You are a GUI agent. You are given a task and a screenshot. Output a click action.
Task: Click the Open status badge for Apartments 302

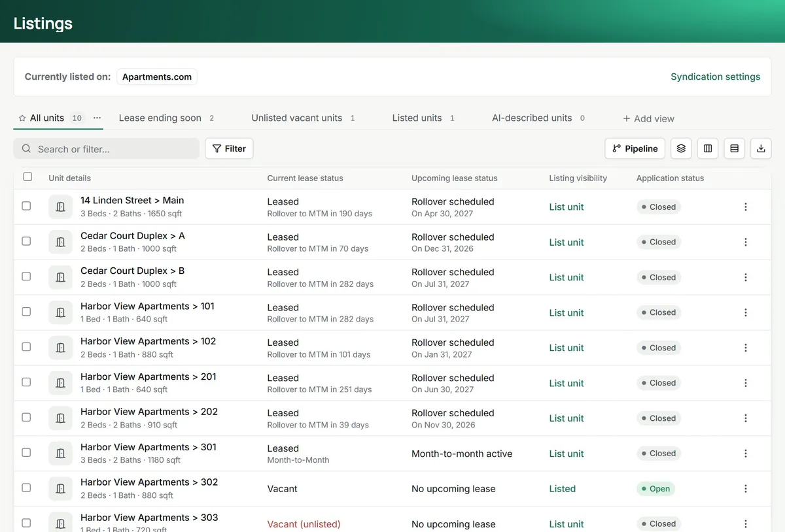[x=655, y=489]
